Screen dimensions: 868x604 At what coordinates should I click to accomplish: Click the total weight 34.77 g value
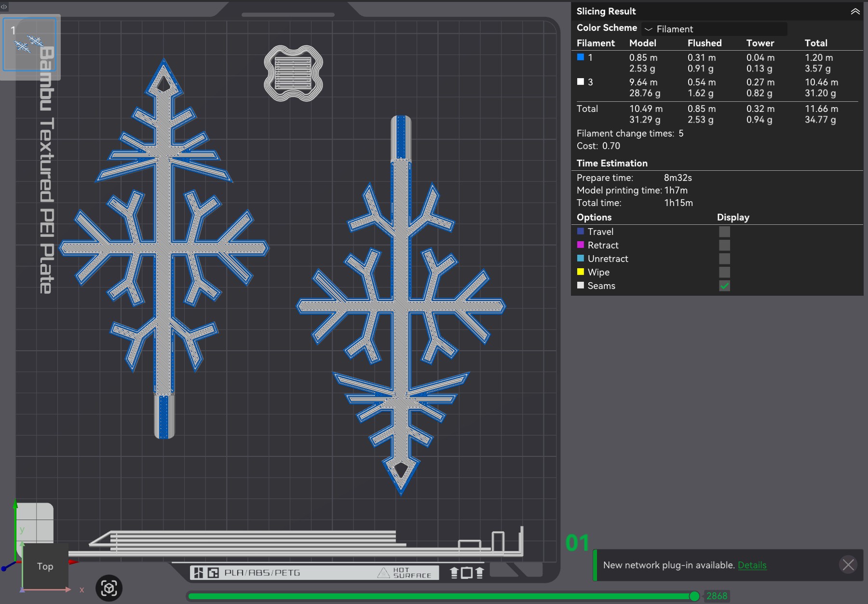(820, 120)
